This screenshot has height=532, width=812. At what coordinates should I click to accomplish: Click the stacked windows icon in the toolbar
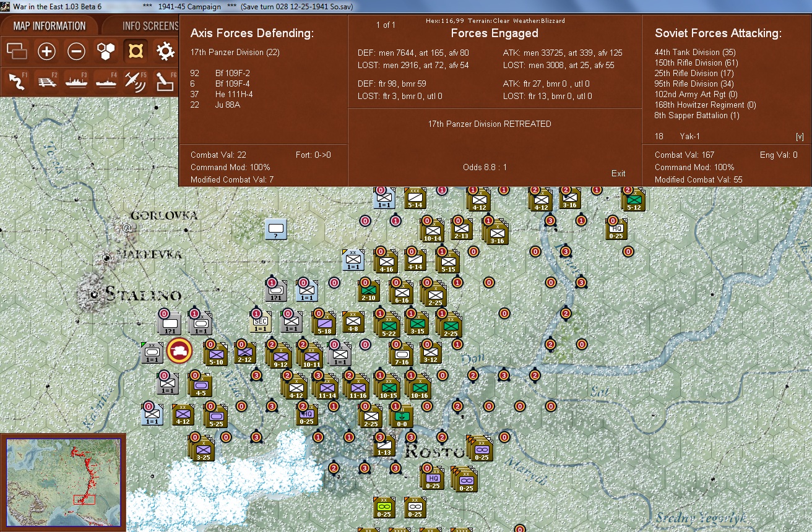(x=17, y=51)
